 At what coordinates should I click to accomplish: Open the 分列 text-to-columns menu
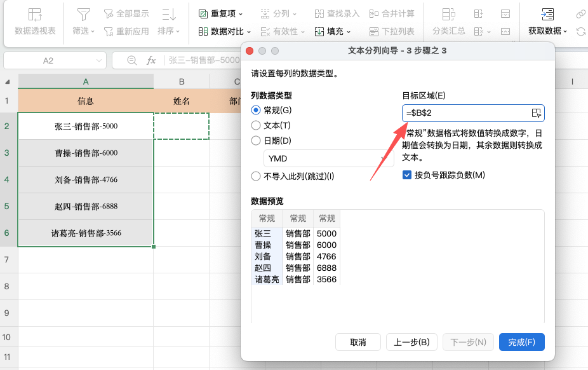(x=279, y=14)
